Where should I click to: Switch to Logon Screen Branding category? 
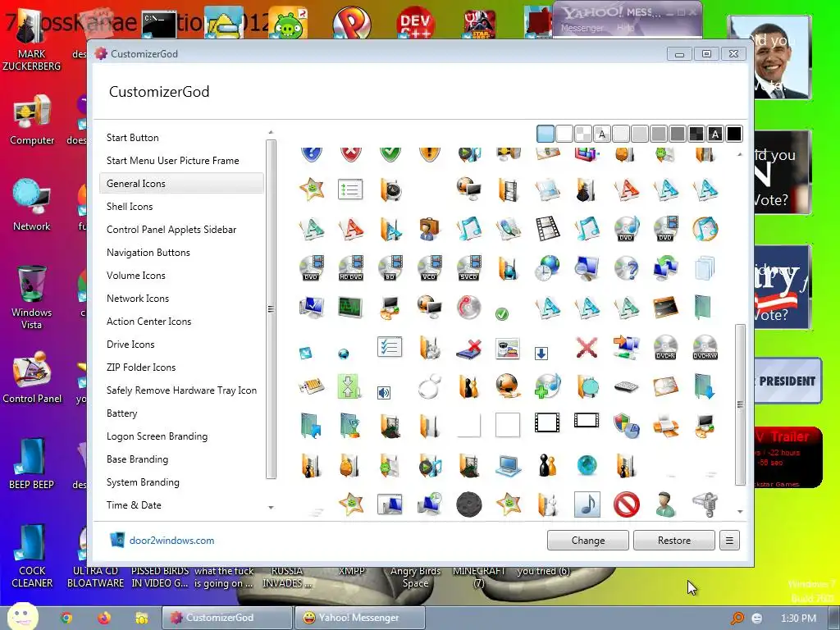point(157,436)
